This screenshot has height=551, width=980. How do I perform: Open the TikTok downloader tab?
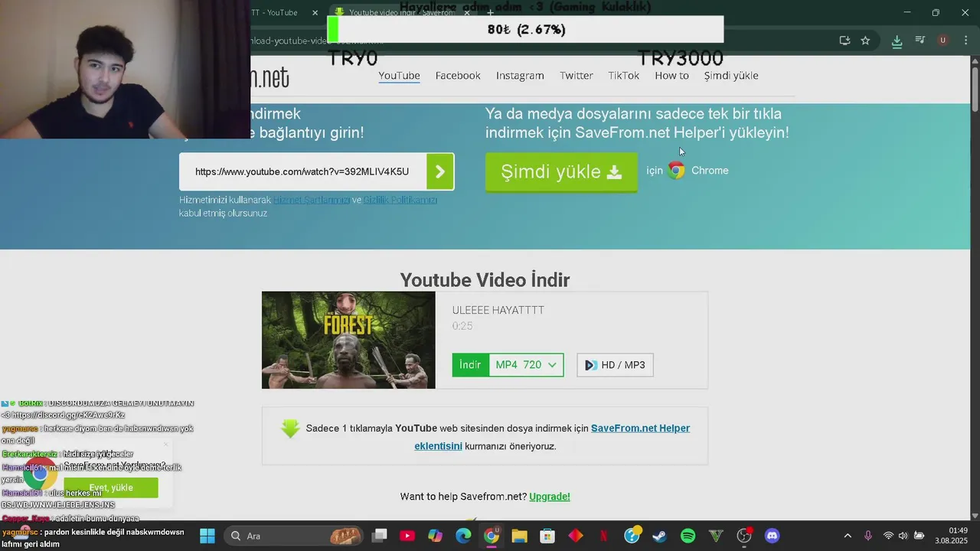tap(624, 75)
